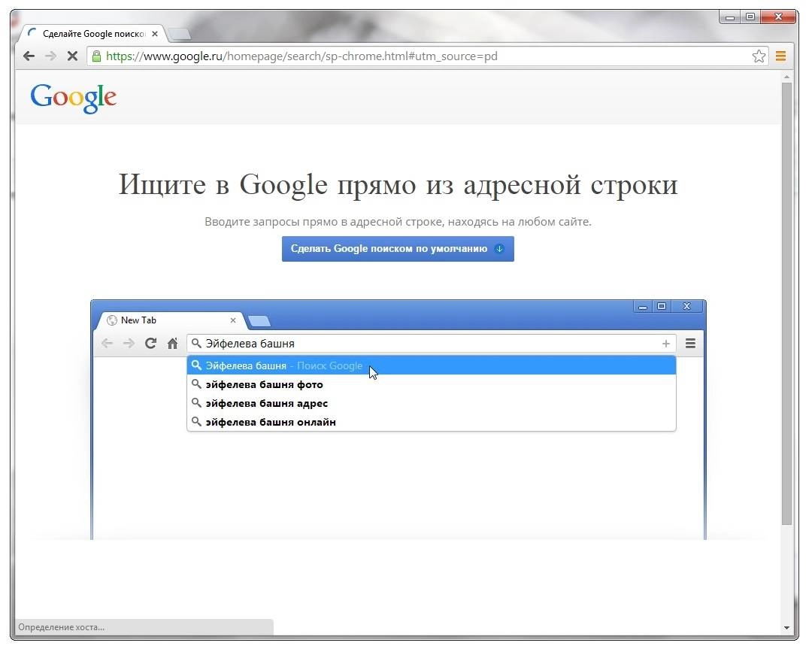Select suggestion 'эйфелева башня онлайн'

pos(432,422)
